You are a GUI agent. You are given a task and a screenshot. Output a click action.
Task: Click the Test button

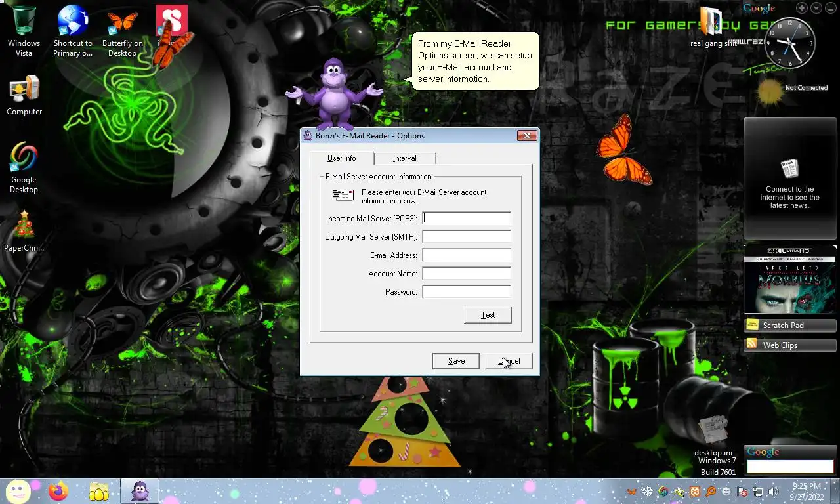pyautogui.click(x=488, y=315)
